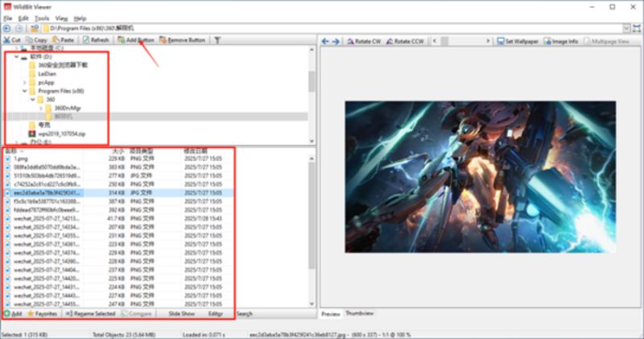Click the slider's right arrow in preview toolbar
The height and width of the screenshot is (339, 644).
pos(488,41)
